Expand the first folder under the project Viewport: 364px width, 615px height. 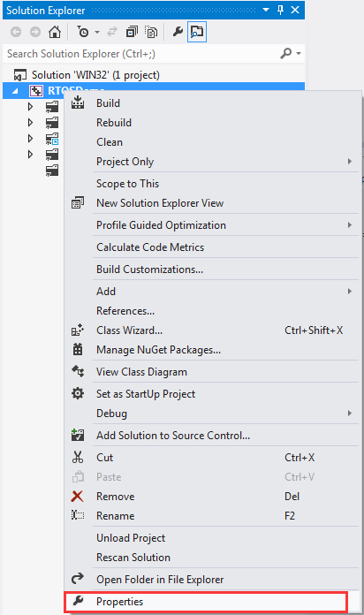(30, 106)
